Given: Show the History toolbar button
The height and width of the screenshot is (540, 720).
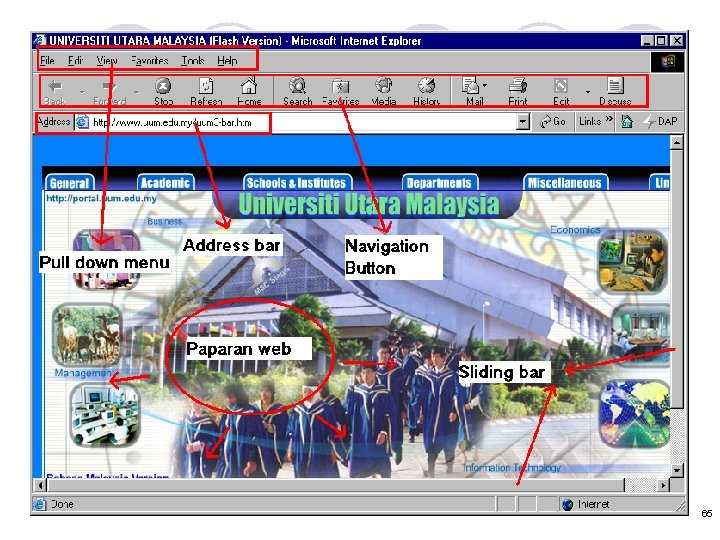Looking at the screenshot, I should [x=427, y=92].
